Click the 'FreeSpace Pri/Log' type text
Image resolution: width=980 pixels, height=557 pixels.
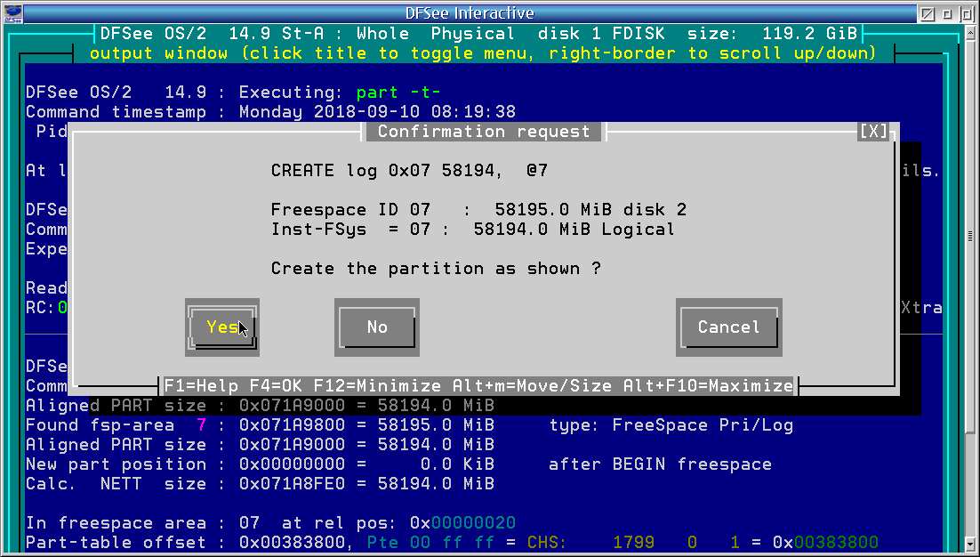pyautogui.click(x=703, y=425)
